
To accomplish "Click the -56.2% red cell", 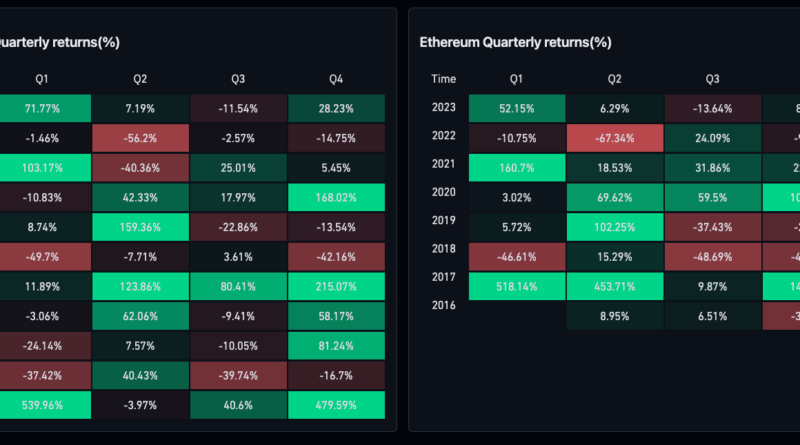I will coord(139,138).
